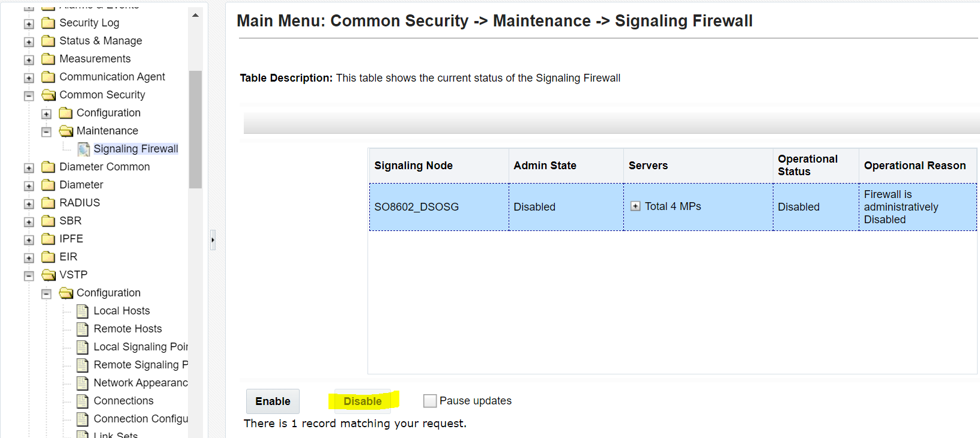Click the Enable firewall button
This screenshot has width=980, height=438.
click(x=273, y=401)
